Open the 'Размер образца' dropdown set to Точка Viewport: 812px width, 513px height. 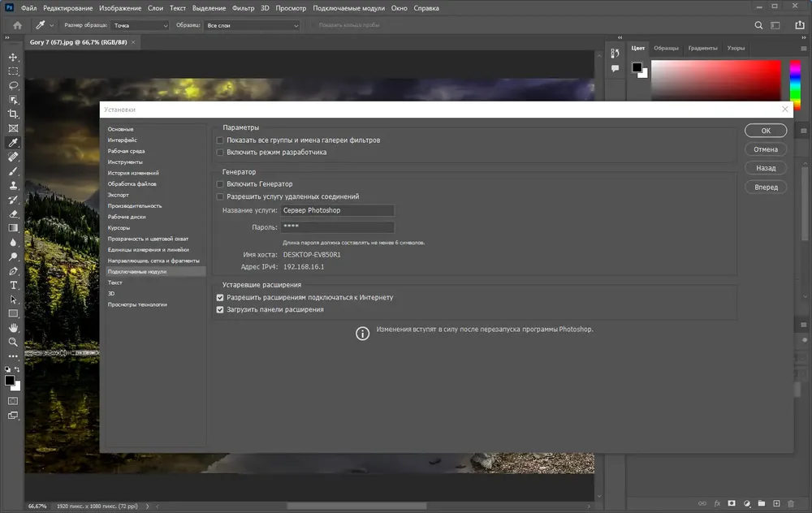coord(140,25)
